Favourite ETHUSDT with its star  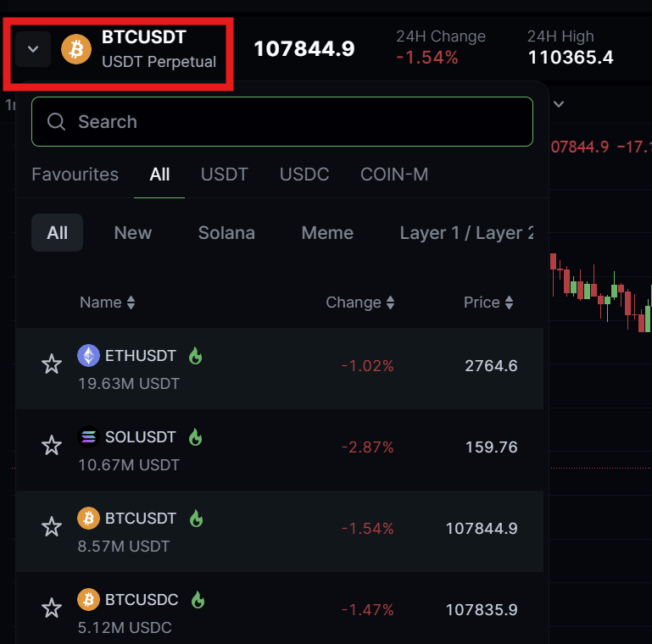pyautogui.click(x=52, y=364)
